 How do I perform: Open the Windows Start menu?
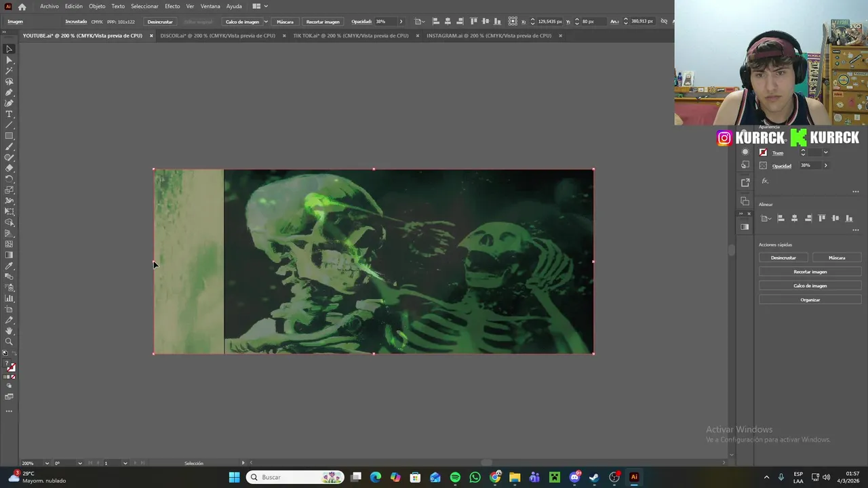pyautogui.click(x=234, y=477)
